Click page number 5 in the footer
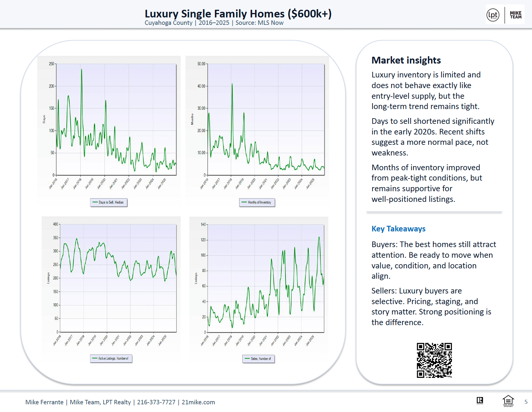The height and width of the screenshot is (412, 532). [526, 402]
